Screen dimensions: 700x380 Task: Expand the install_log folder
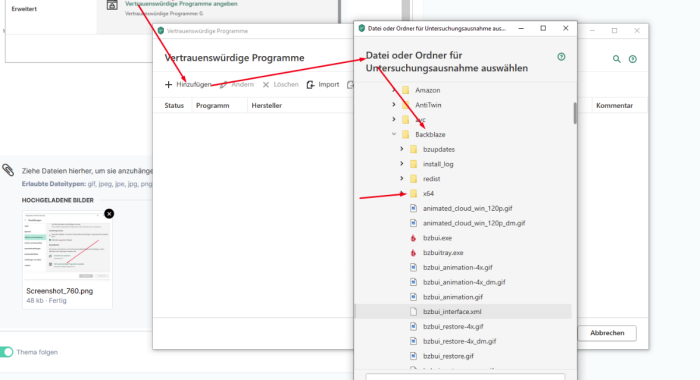pyautogui.click(x=401, y=163)
